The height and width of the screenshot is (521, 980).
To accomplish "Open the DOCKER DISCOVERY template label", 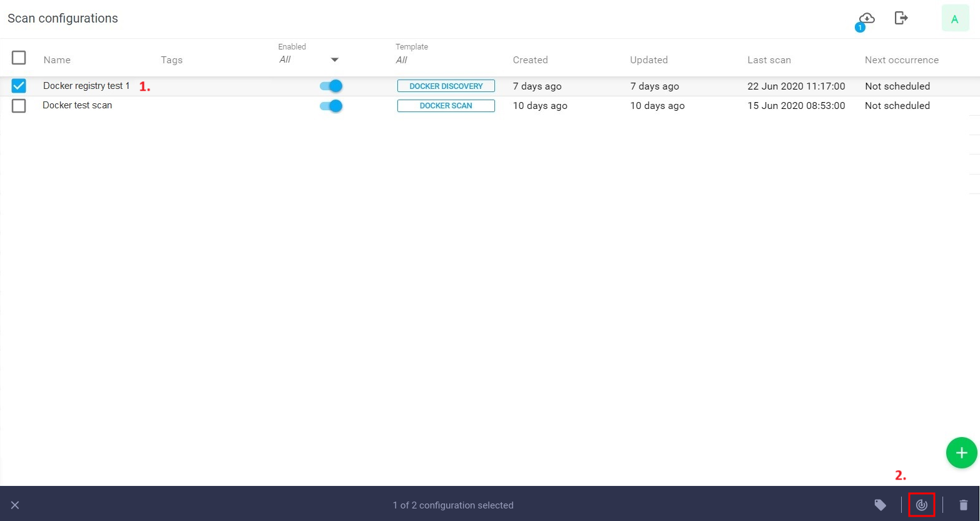I will point(446,86).
